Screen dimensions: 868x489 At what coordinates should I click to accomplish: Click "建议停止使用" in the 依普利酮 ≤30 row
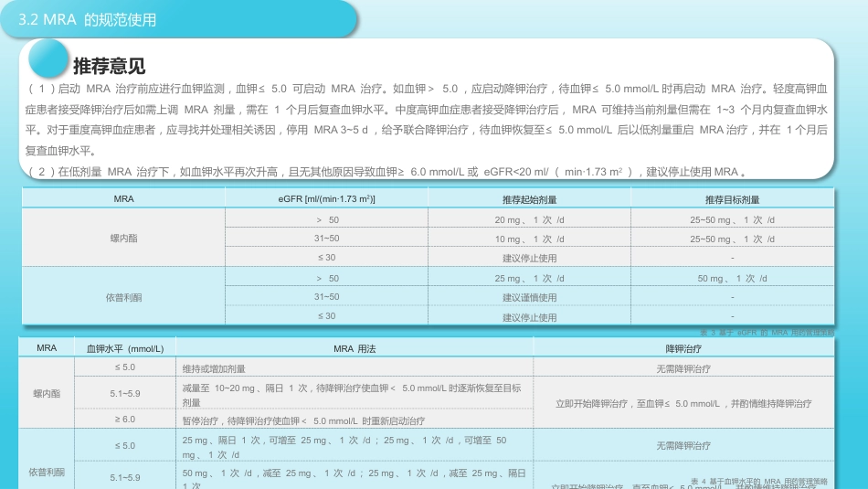pos(529,317)
